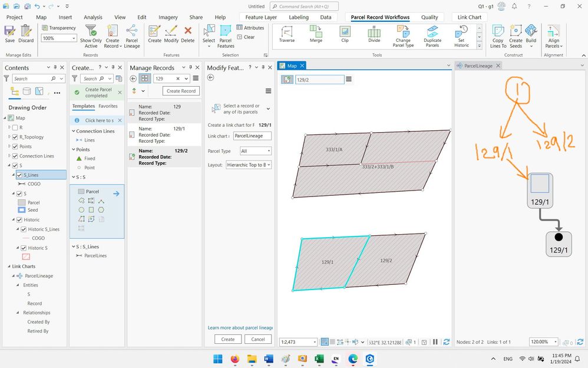Select the Merge parcels tool
This screenshot has height=368, width=588.
tap(316, 34)
